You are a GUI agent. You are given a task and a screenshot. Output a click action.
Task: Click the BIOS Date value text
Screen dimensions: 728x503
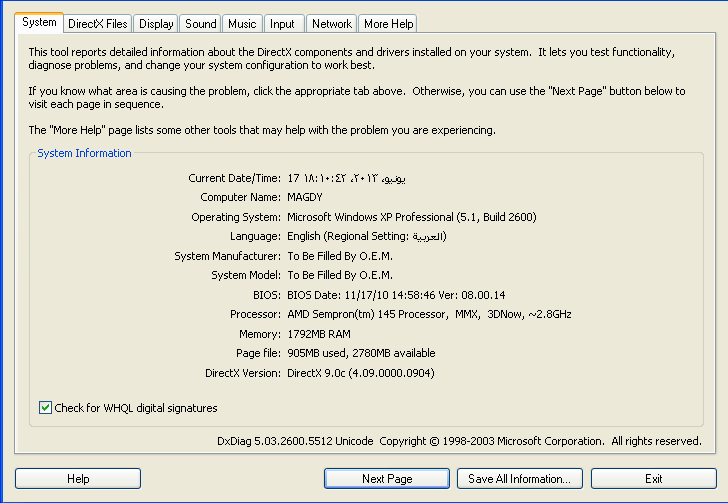tap(396, 295)
